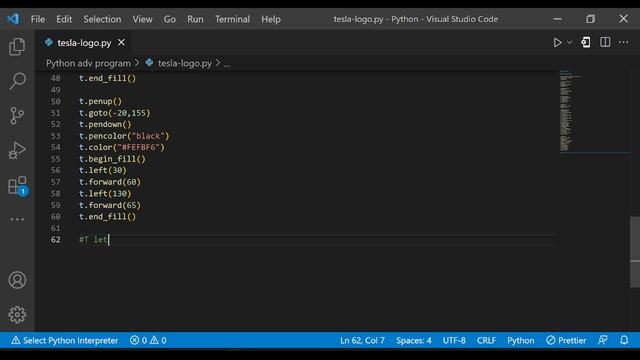Open the Accounts menu

coord(17,280)
